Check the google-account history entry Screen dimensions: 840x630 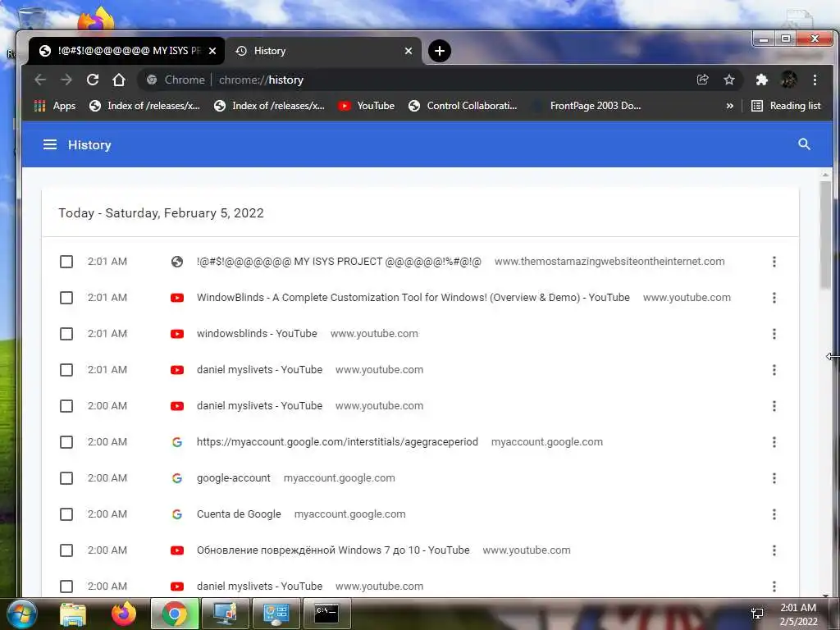click(x=66, y=478)
